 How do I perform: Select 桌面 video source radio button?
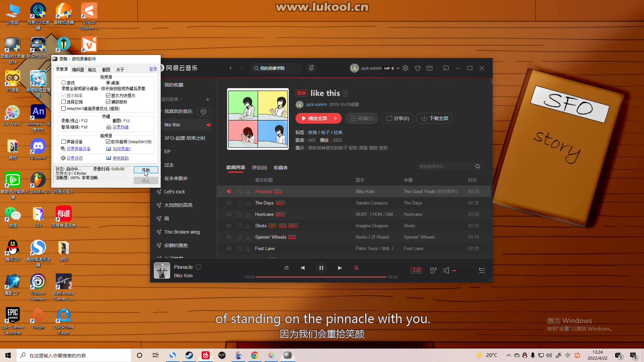[108, 83]
